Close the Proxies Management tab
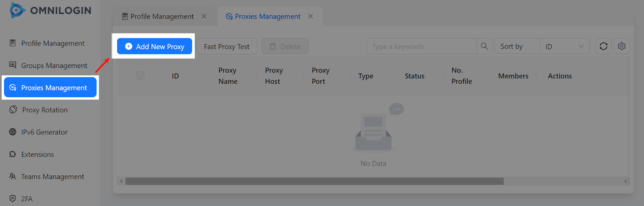The image size is (644, 206). tap(310, 16)
